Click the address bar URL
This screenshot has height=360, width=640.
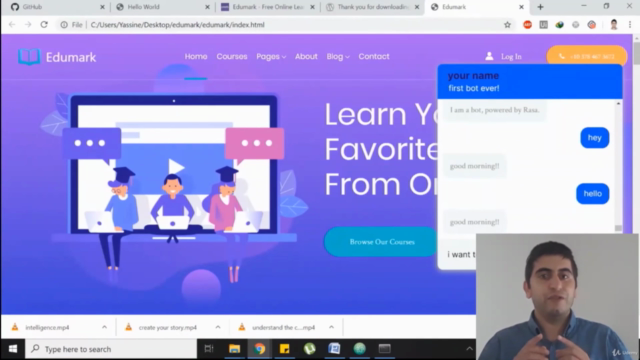coord(178,25)
